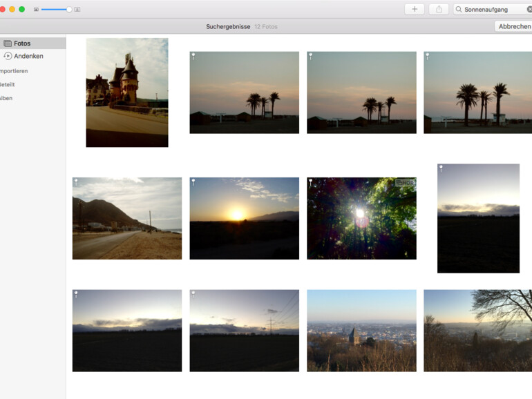
Task: Open bottom-row dark field clouds photo
Action: pos(127,331)
